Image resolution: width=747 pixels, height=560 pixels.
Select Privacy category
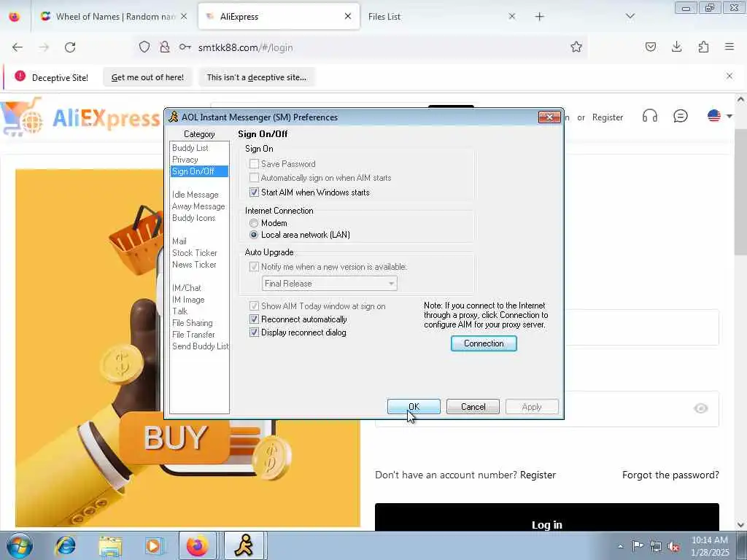[x=185, y=160]
